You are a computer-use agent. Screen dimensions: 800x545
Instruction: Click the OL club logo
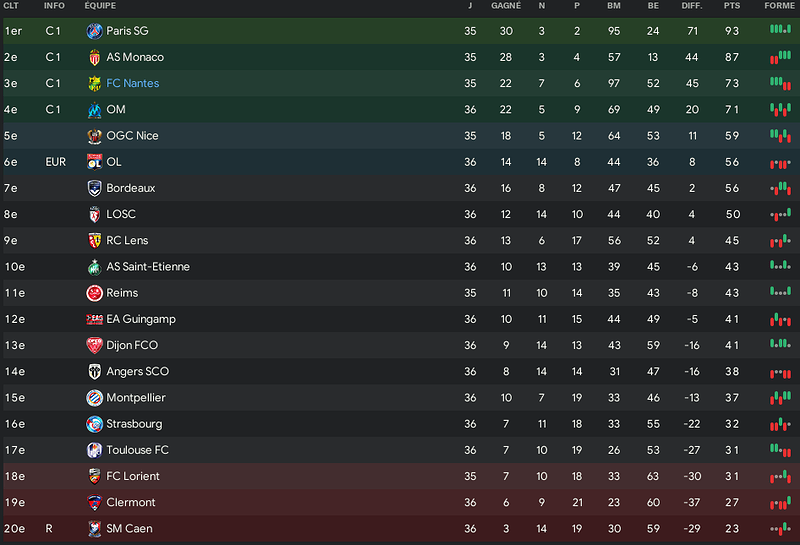94,162
